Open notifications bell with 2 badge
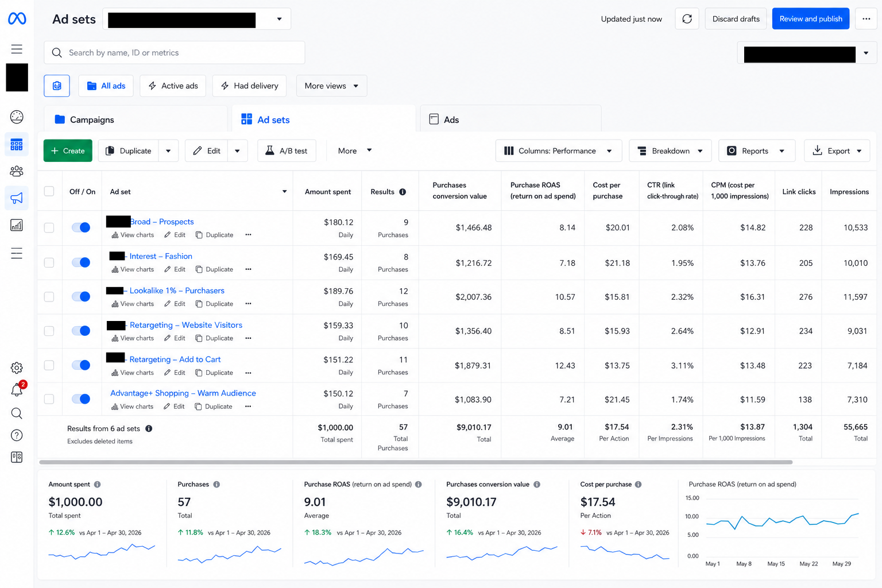The image size is (882, 588). pos(17,390)
